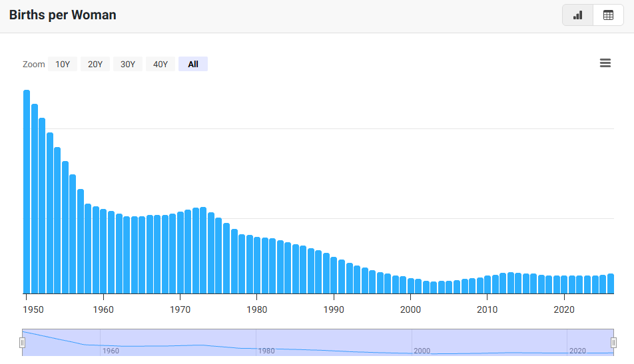Click the 2010 x-axis label
This screenshot has height=364, width=634.
point(487,310)
